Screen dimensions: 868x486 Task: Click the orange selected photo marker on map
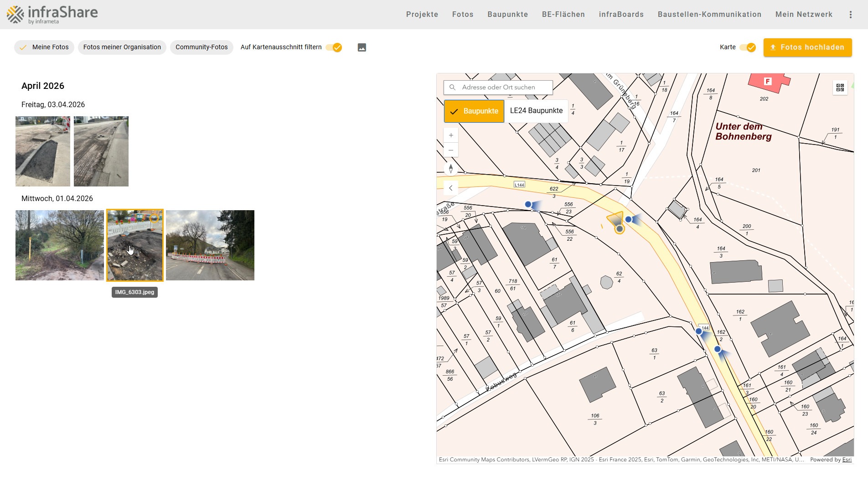[619, 229]
